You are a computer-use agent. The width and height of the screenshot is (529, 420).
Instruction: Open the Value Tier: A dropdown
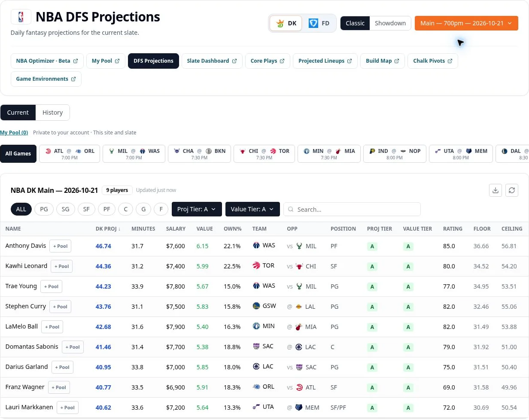click(x=252, y=209)
